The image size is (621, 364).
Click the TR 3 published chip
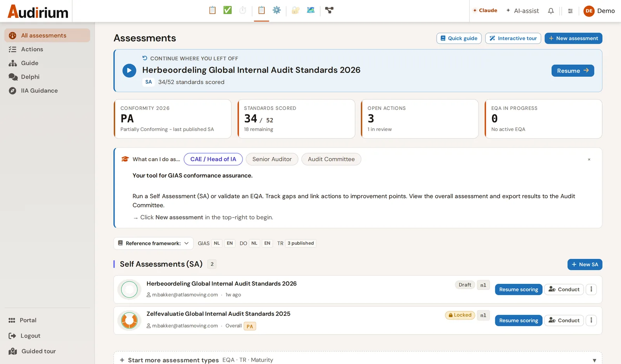point(300,243)
